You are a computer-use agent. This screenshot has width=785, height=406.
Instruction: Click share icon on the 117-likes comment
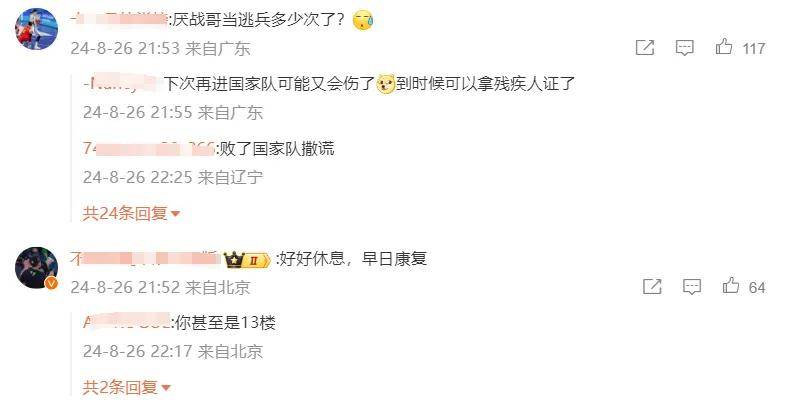point(645,48)
